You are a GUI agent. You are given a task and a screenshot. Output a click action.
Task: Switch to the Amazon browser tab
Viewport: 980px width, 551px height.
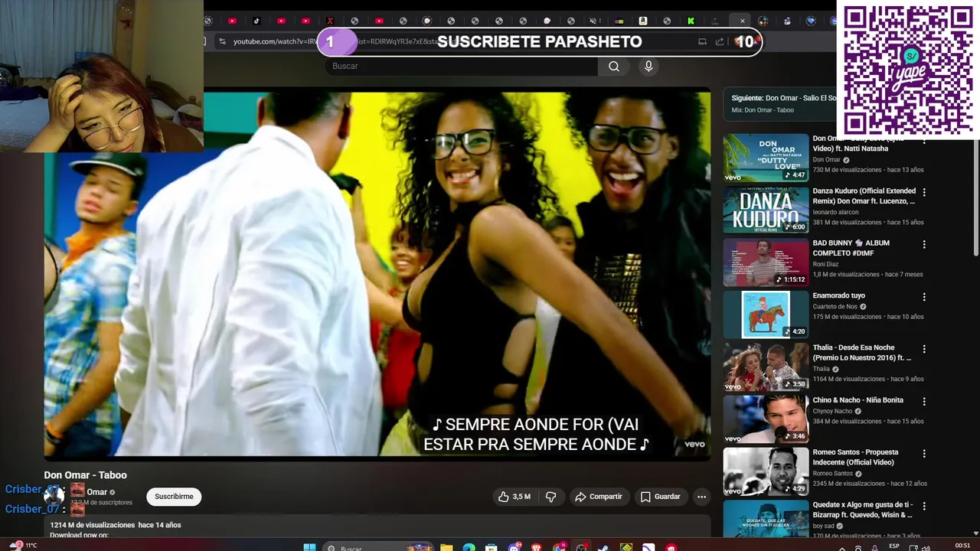coord(643,21)
